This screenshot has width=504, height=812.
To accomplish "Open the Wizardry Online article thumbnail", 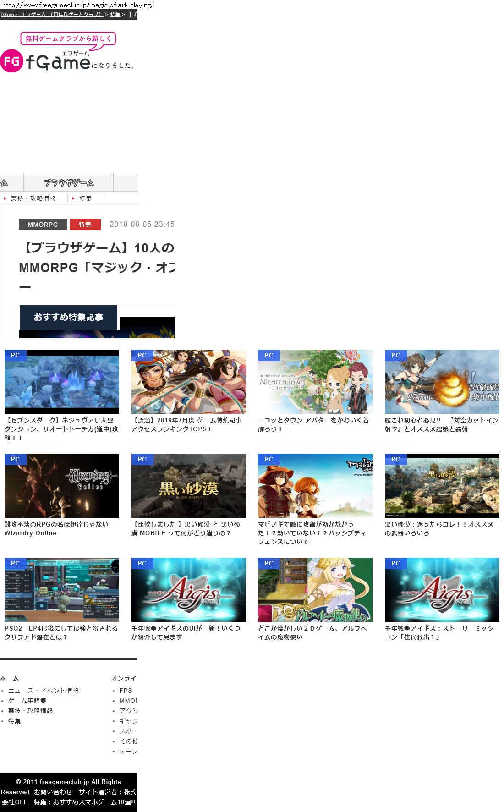I will [x=62, y=486].
